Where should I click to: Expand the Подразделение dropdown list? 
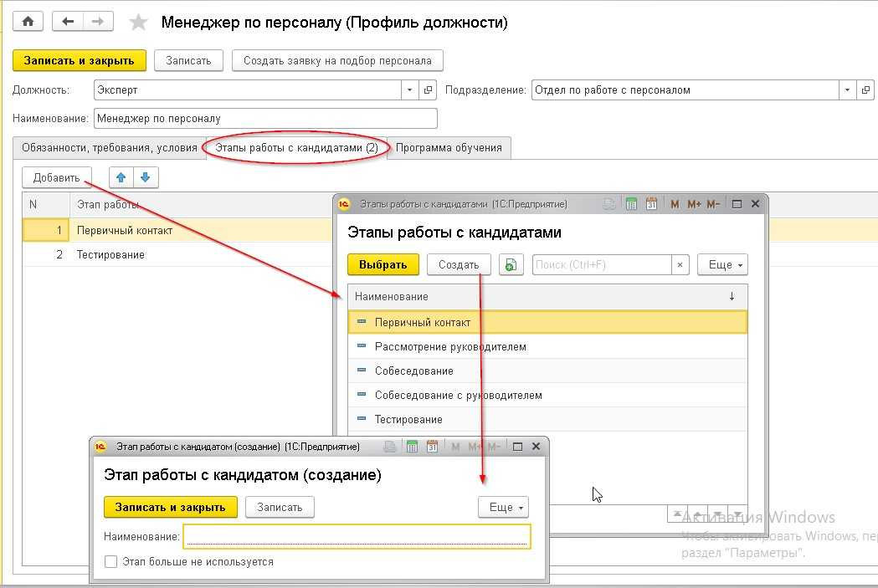pos(847,89)
